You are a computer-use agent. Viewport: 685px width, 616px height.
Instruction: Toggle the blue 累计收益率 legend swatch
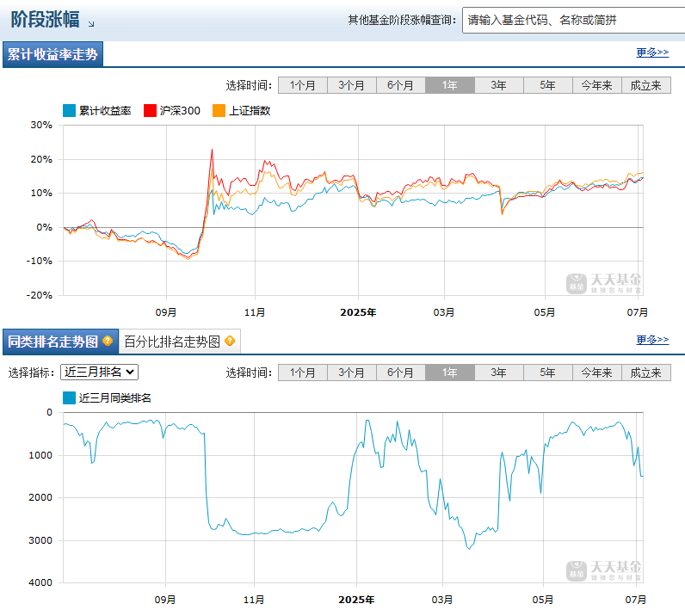click(x=69, y=110)
